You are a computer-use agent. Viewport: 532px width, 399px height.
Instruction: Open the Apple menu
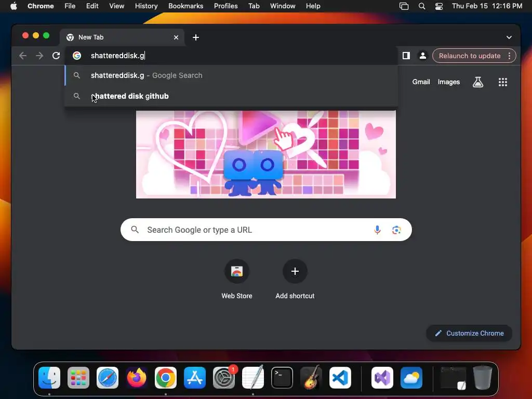pyautogui.click(x=14, y=6)
